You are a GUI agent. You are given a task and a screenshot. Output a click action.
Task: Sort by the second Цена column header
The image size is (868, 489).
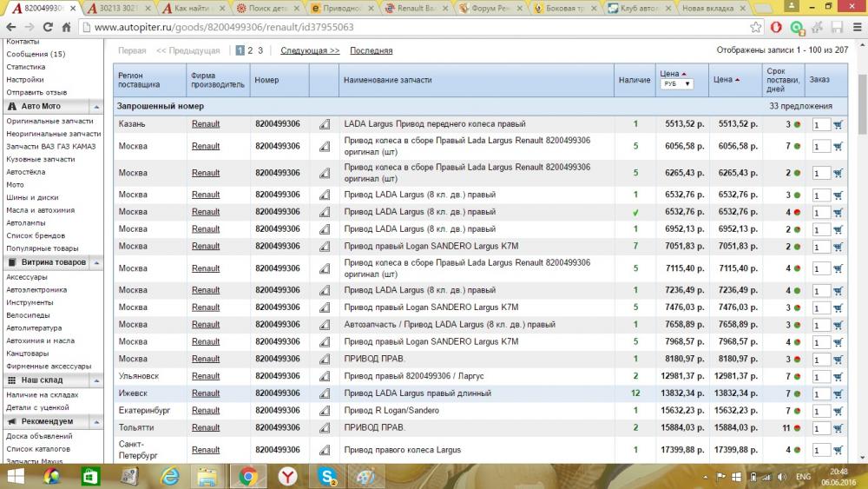coord(727,80)
